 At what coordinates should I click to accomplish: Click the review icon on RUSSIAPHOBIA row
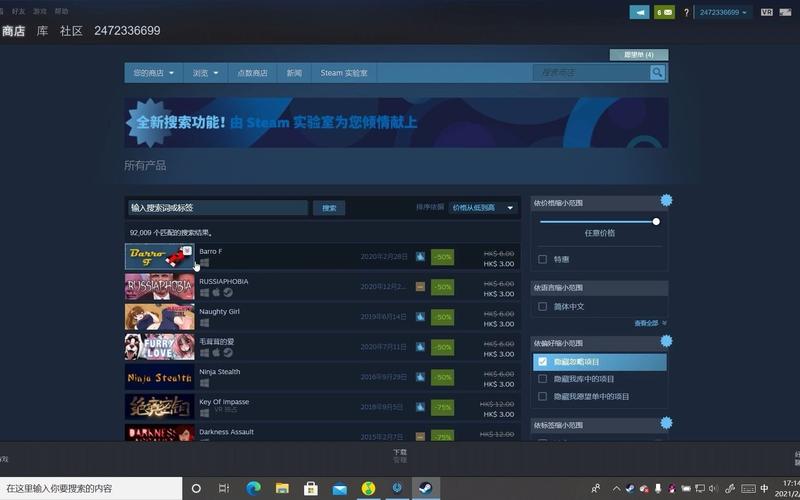point(420,287)
